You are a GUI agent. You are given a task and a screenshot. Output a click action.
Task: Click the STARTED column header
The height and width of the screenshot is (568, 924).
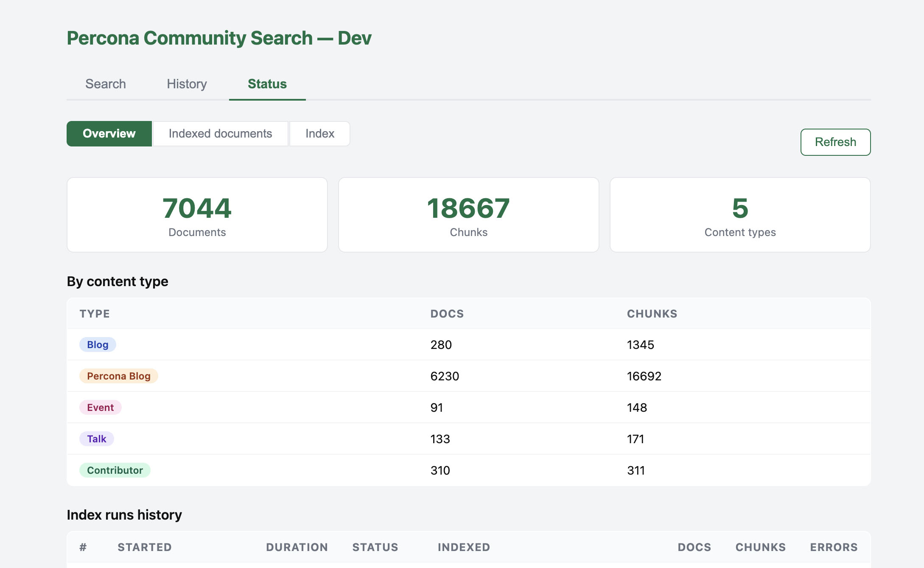tap(145, 547)
